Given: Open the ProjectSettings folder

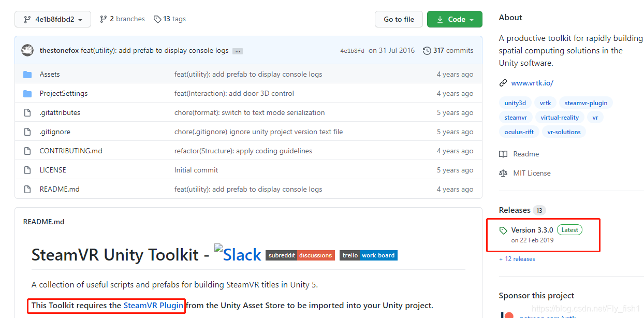Looking at the screenshot, I should click(64, 94).
